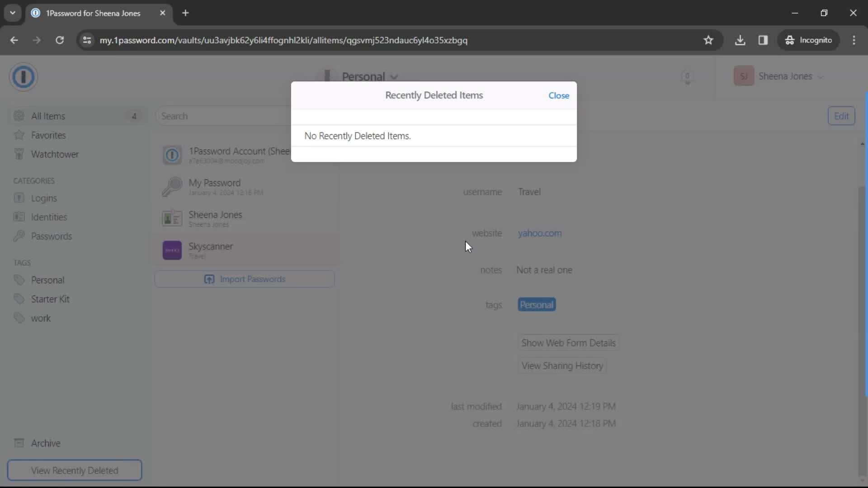868x488 pixels.
Task: Select the Passwords category icon
Action: coord(19,236)
